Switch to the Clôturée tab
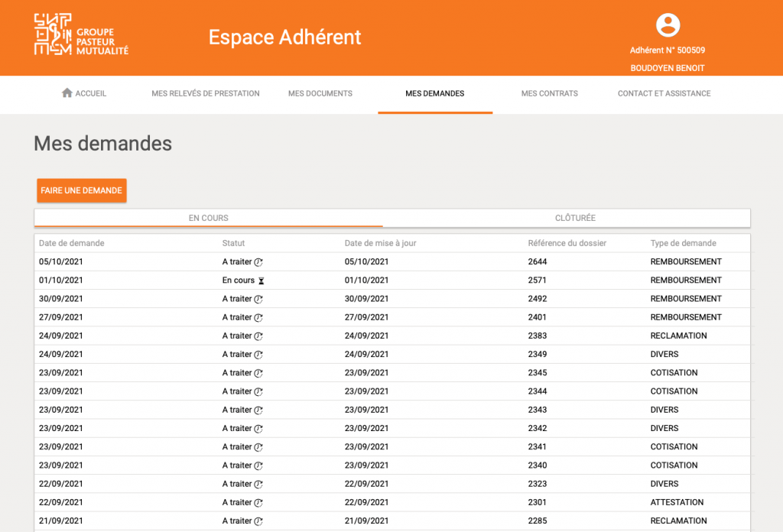This screenshot has width=783, height=532. pos(575,218)
